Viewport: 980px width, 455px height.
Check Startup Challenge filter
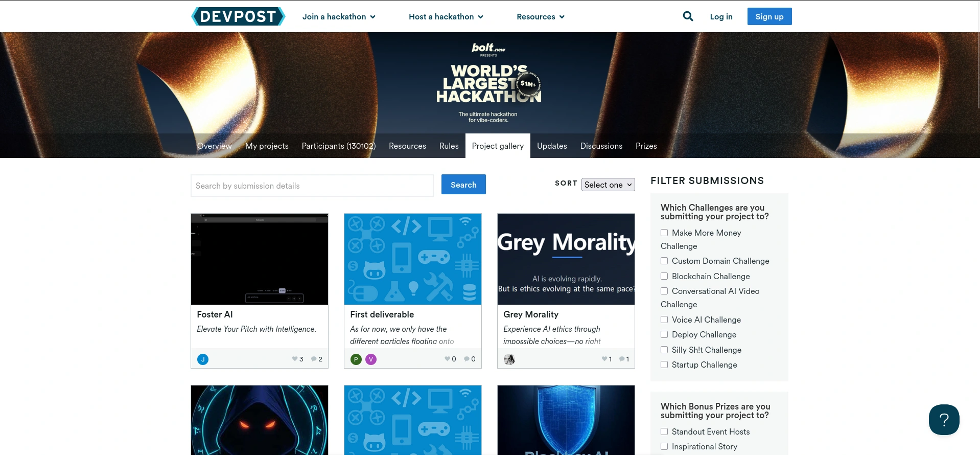pos(664,365)
